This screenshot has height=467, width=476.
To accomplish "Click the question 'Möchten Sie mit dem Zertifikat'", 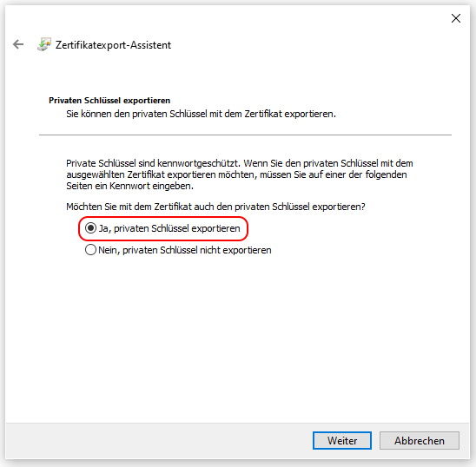I will tap(215, 207).
